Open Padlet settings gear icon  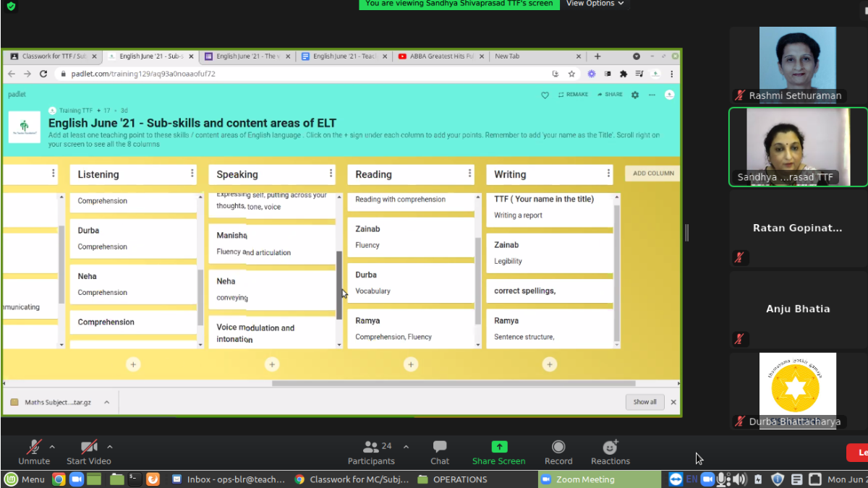[635, 95]
